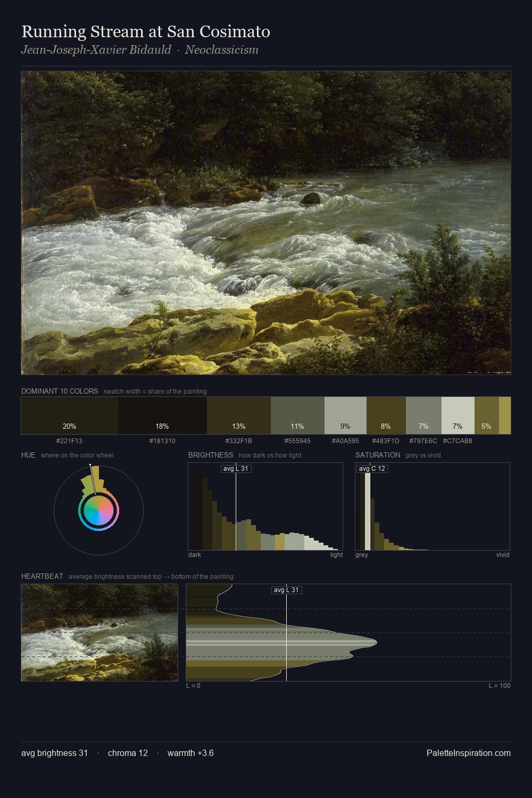Viewport: 532px width, 798px height.
Task: Click the 'dark' axis label under brightness chart
Action: 195,555
